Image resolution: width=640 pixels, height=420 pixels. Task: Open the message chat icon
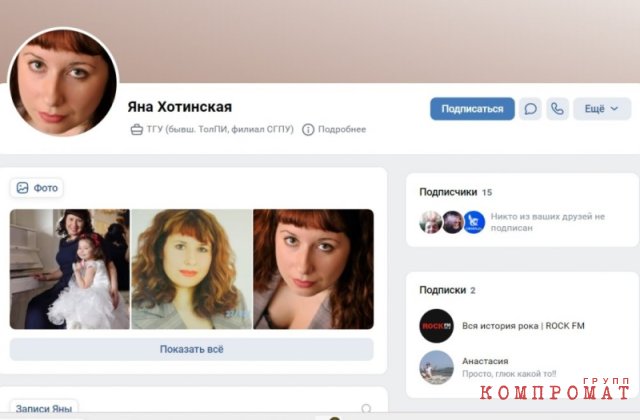530,109
